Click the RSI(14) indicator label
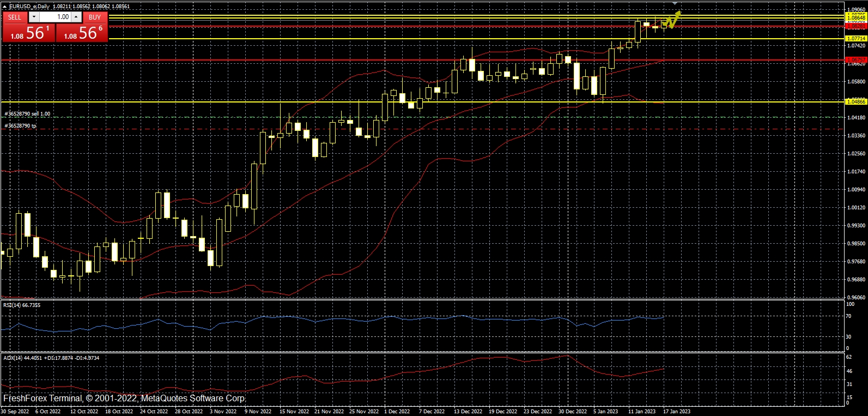 coord(22,305)
